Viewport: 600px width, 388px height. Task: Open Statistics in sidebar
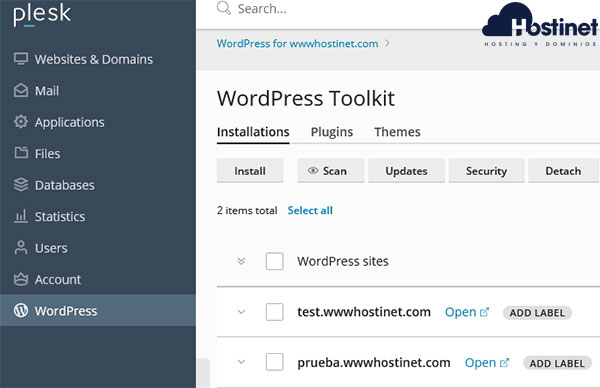coord(98,217)
